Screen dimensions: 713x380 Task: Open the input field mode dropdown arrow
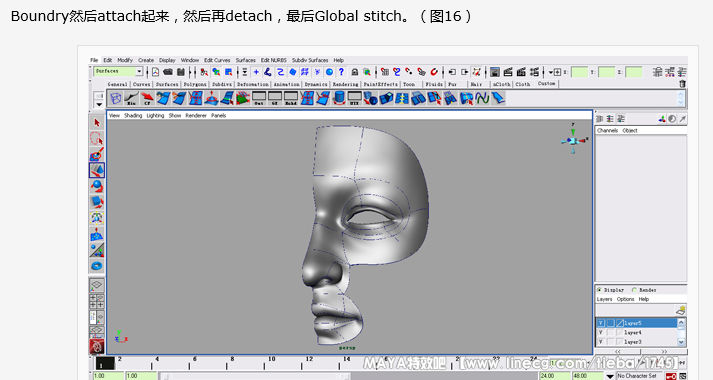(x=551, y=72)
